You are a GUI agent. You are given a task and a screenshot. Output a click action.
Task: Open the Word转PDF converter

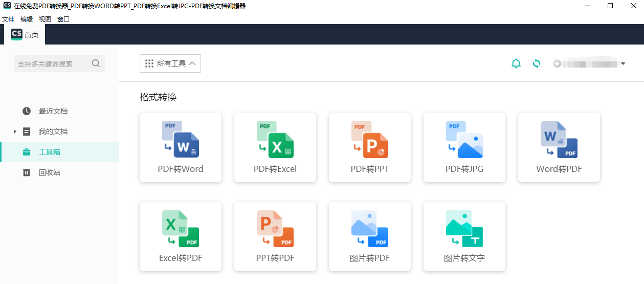559,147
